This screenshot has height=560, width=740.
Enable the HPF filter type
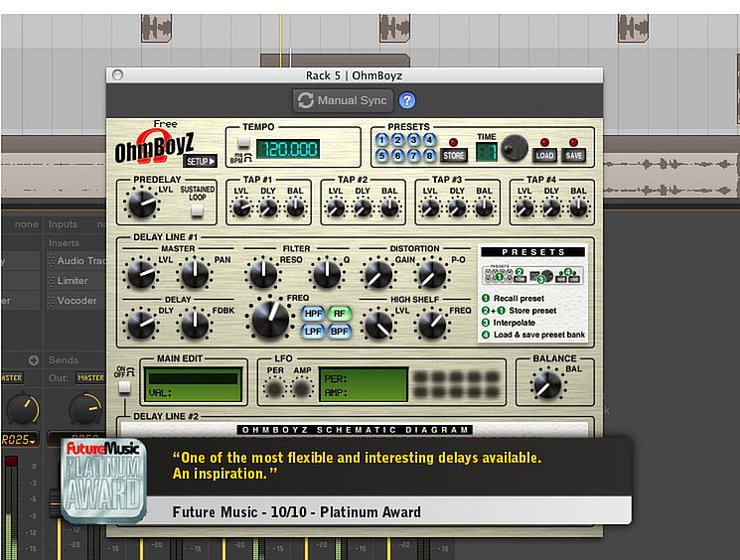313,314
